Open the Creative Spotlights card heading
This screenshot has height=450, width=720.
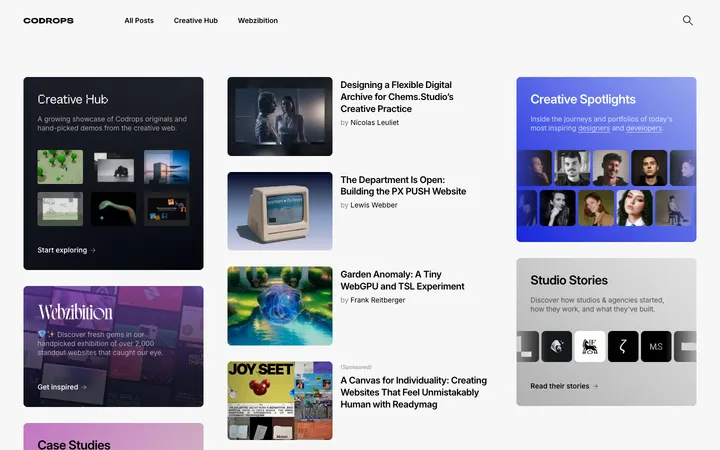coord(583,100)
